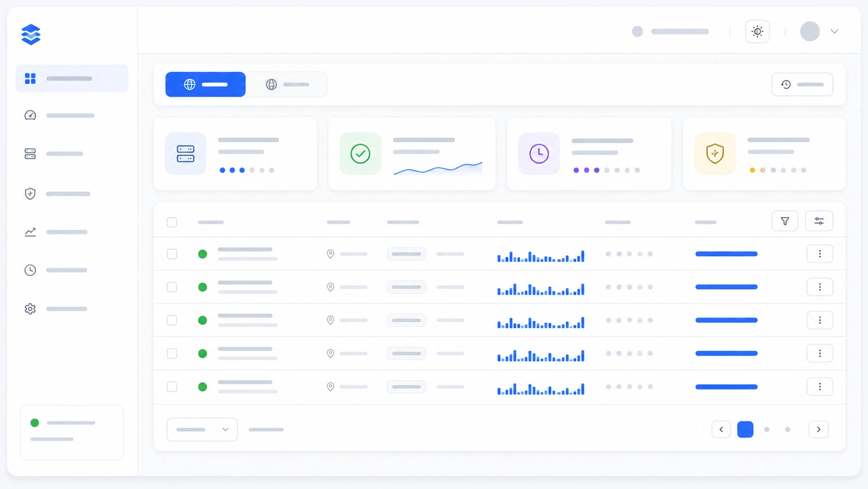868x489 pixels.
Task: Expand the user menu chevron beside avatar
Action: point(834,31)
